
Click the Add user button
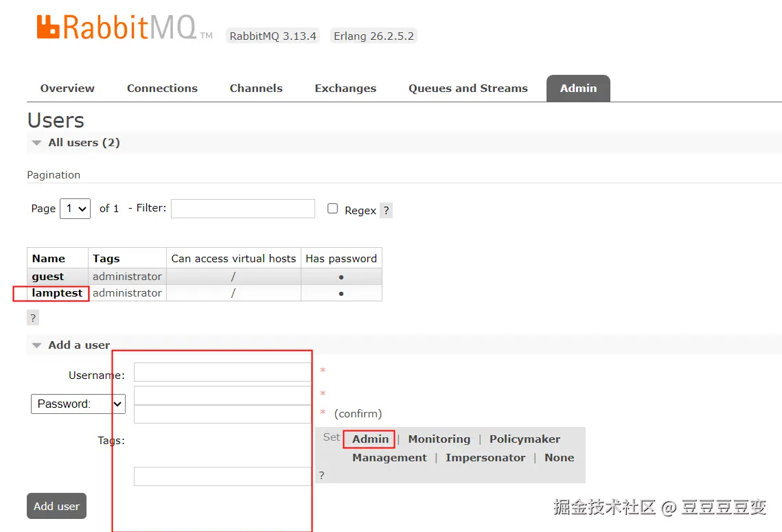click(57, 506)
